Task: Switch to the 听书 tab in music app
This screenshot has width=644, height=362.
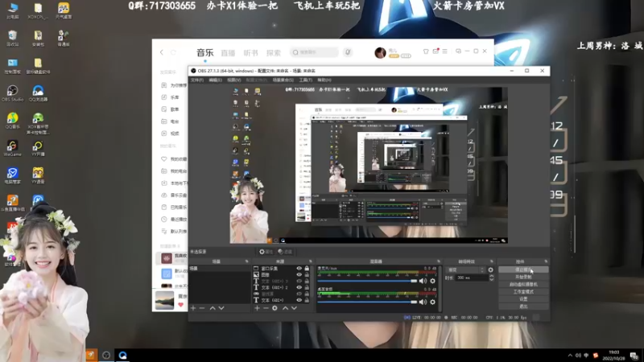Action: [x=250, y=53]
